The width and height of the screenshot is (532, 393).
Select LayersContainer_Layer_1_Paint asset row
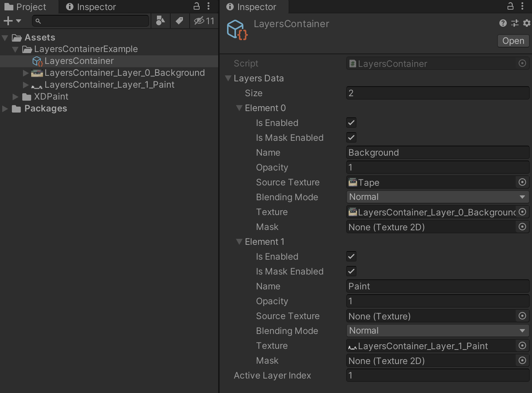pos(109,85)
